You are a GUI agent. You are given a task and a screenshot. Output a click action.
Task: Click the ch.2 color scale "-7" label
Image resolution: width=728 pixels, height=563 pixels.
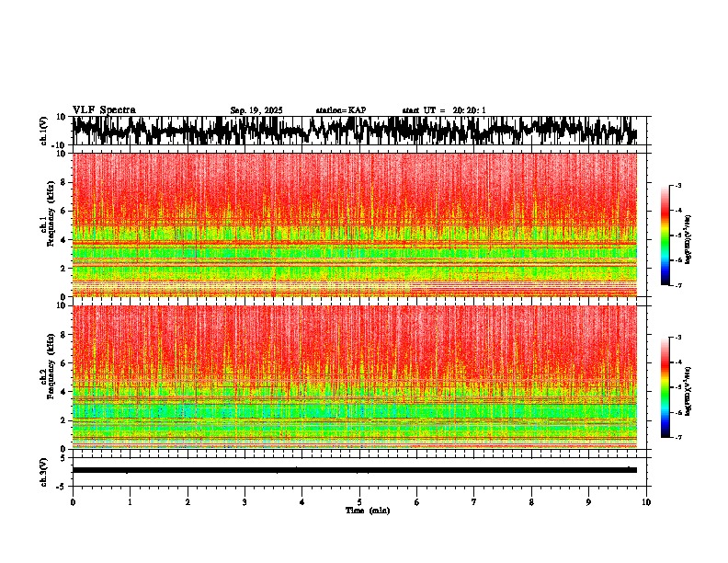point(677,437)
